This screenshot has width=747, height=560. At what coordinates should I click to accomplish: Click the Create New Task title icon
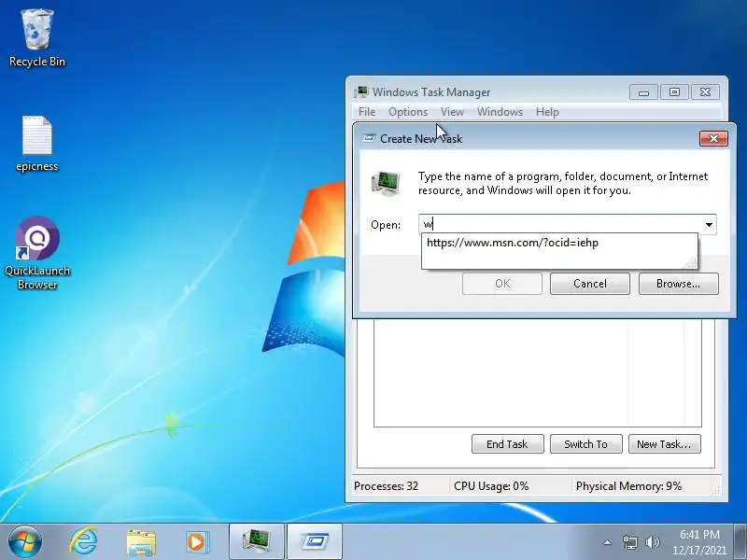(x=369, y=138)
